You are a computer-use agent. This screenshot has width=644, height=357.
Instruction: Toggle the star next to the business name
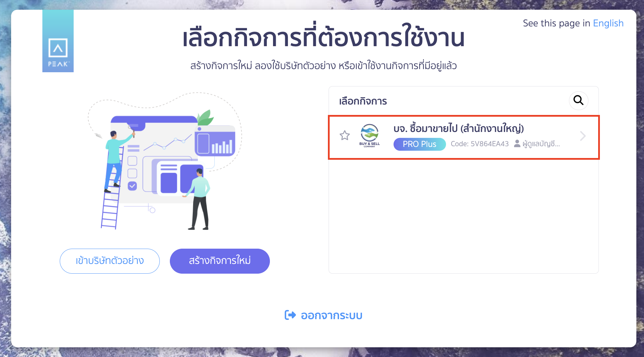(345, 136)
